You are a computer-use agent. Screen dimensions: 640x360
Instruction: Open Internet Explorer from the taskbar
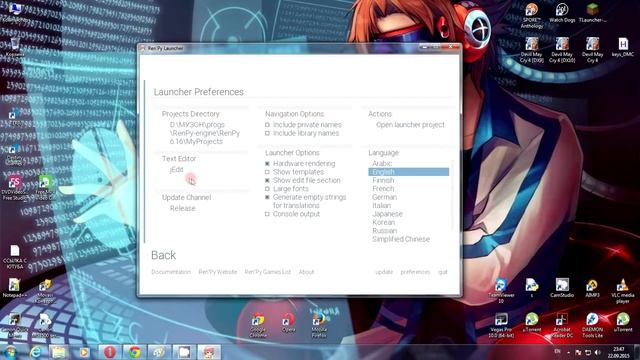coord(36,352)
